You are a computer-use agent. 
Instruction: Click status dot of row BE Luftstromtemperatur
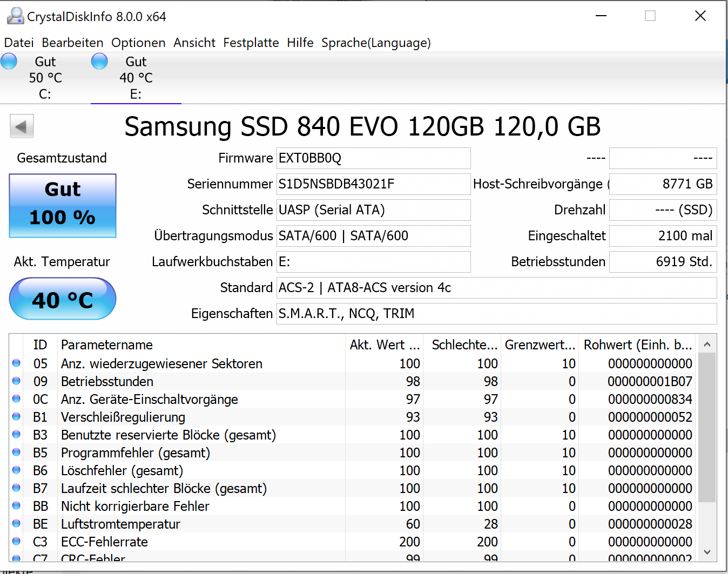pyautogui.click(x=16, y=524)
